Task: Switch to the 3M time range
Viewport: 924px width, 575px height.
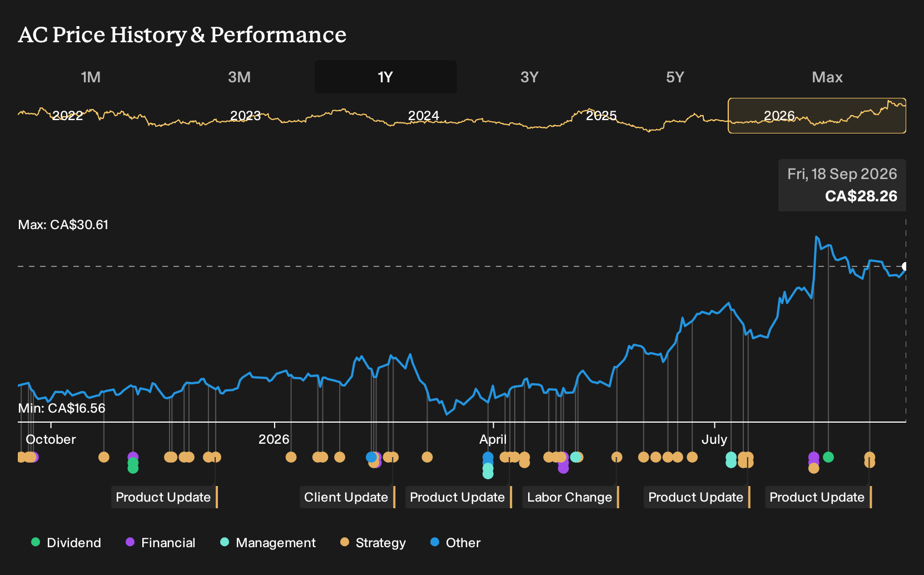Action: click(239, 77)
